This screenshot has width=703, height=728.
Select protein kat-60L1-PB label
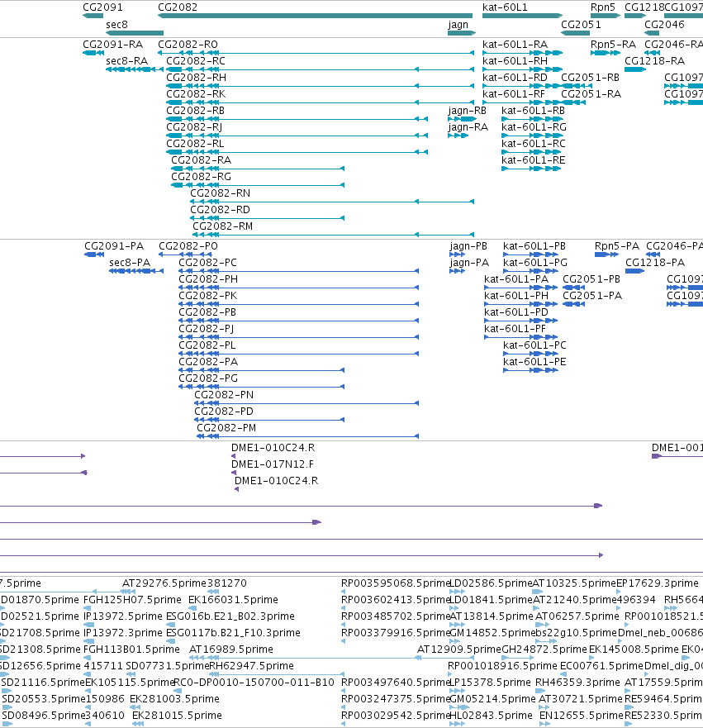click(534, 246)
